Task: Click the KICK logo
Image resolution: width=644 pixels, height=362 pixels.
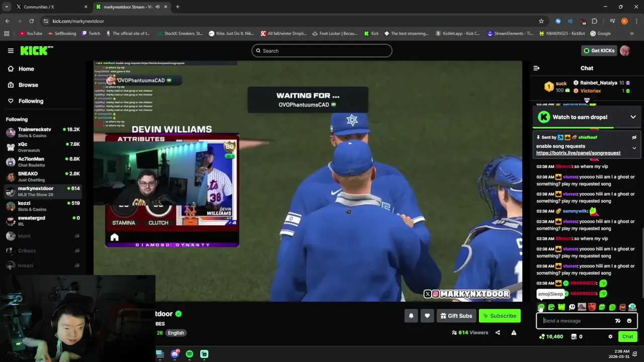Action: coord(36,50)
